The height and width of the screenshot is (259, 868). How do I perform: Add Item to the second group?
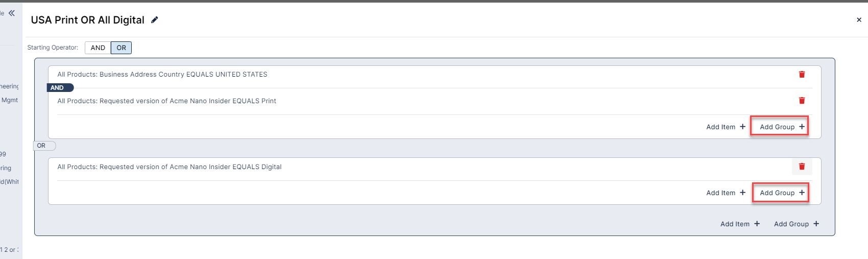click(x=726, y=193)
